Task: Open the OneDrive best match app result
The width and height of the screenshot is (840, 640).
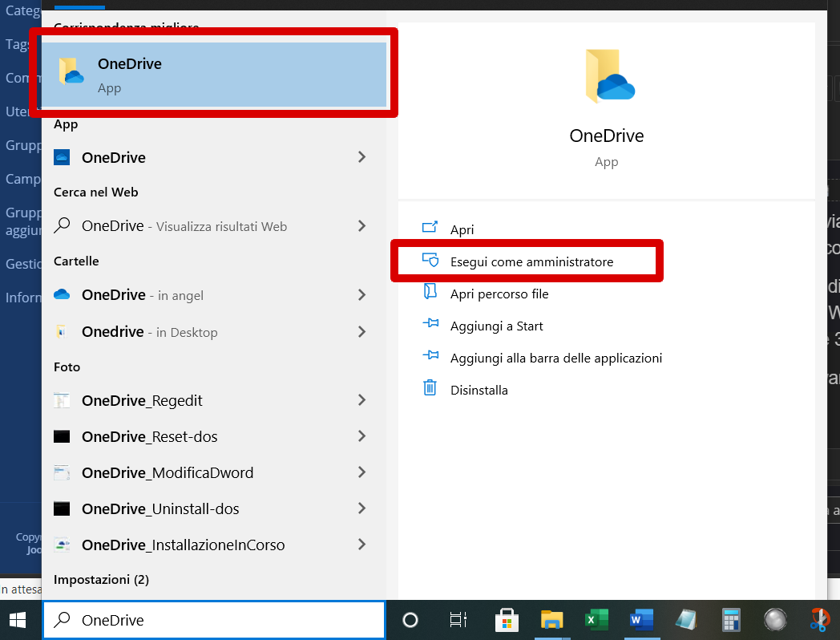Action: click(x=214, y=75)
